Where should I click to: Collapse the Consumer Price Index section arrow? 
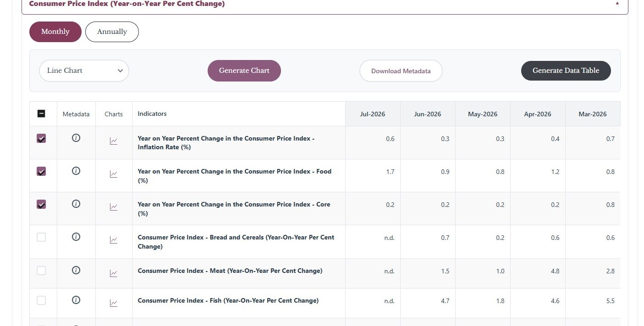tap(617, 3)
